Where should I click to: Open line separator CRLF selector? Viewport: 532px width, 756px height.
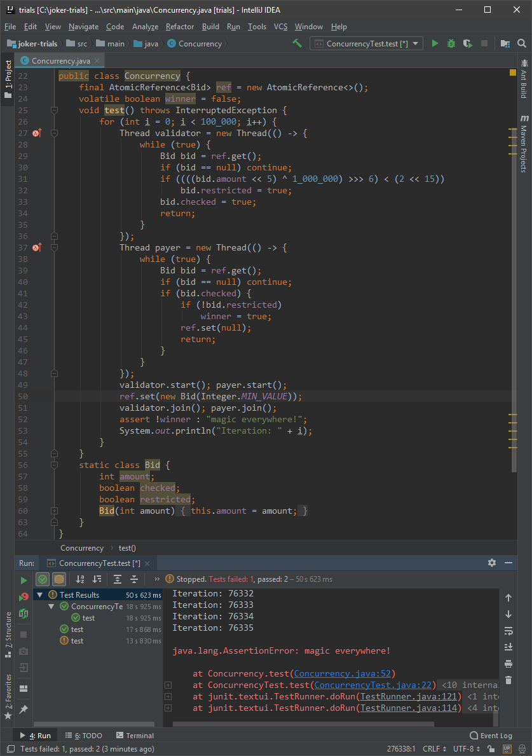435,749
